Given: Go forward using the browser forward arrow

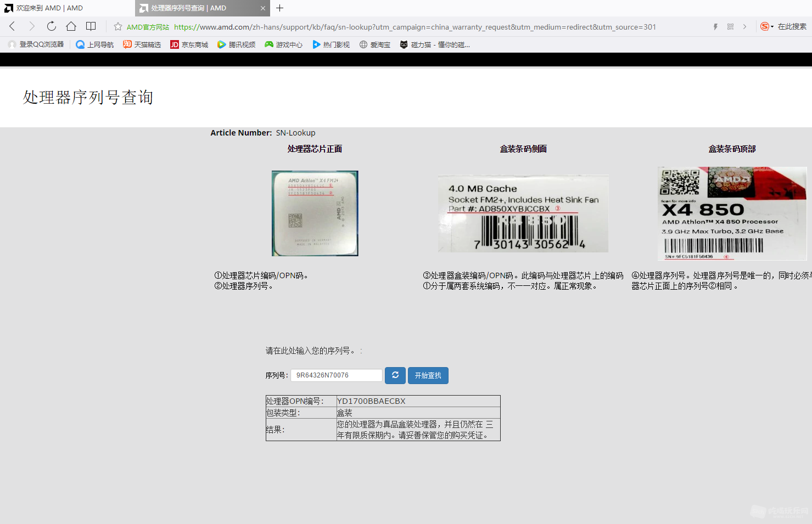Looking at the screenshot, I should [x=31, y=26].
